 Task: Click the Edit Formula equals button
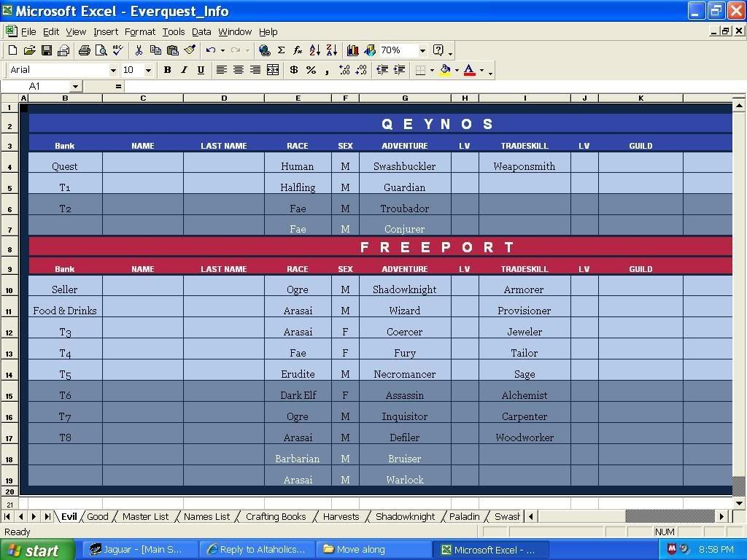(x=118, y=86)
